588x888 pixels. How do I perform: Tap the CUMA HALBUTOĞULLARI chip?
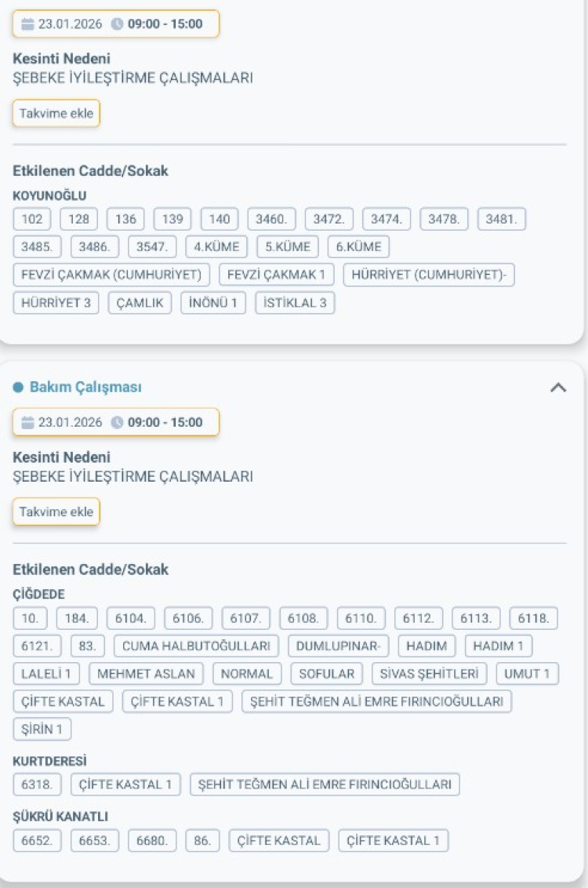pos(196,646)
